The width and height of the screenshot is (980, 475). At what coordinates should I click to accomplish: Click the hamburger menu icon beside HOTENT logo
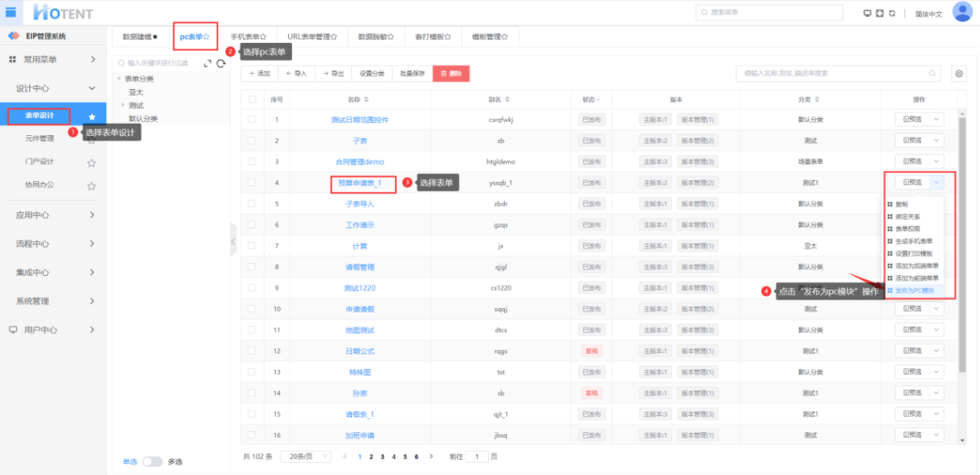click(x=11, y=12)
